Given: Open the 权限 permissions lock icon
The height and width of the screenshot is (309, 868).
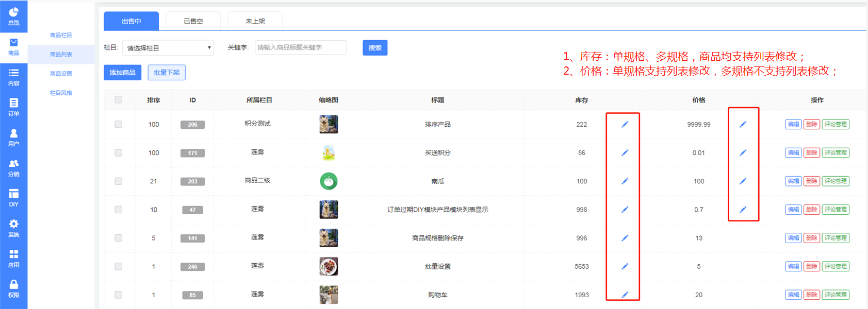Looking at the screenshot, I should click(x=13, y=289).
